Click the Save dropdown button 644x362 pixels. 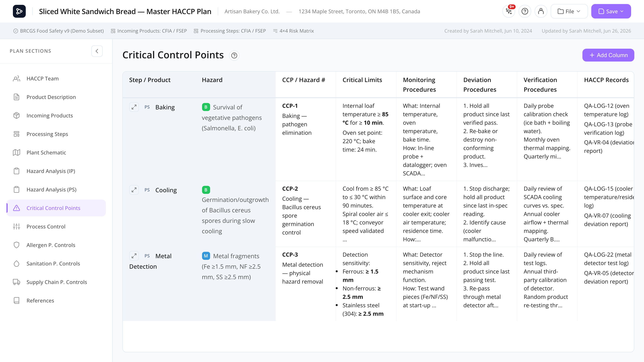tap(611, 11)
